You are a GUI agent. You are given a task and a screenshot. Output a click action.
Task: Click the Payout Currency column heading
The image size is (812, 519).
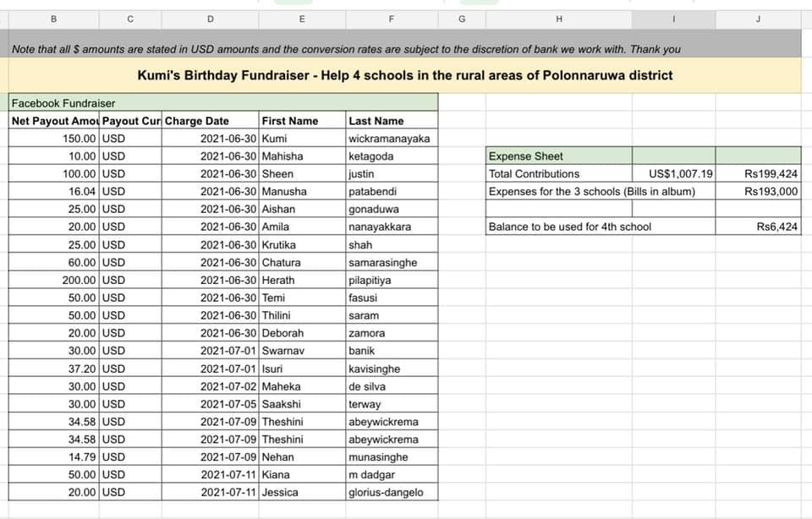(x=130, y=121)
